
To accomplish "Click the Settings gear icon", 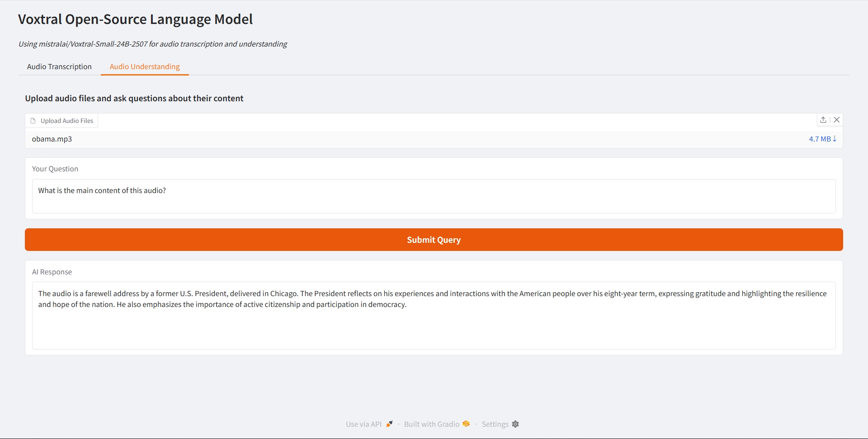I will (515, 424).
